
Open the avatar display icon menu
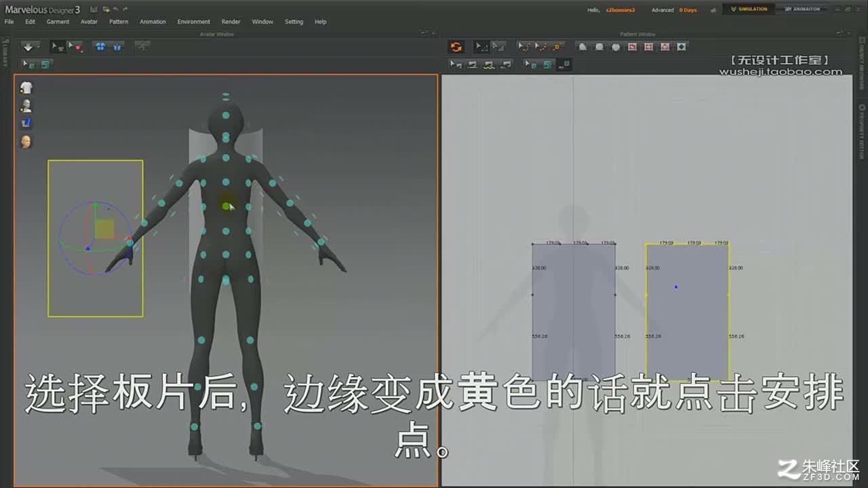click(26, 106)
